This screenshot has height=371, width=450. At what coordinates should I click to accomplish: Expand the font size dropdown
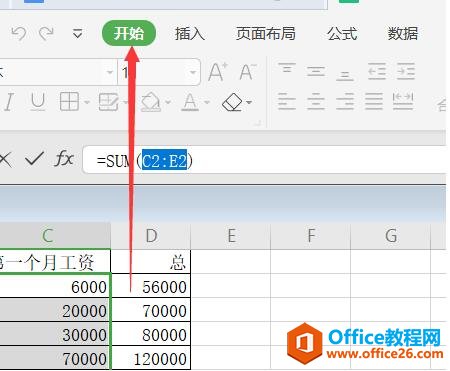point(192,72)
